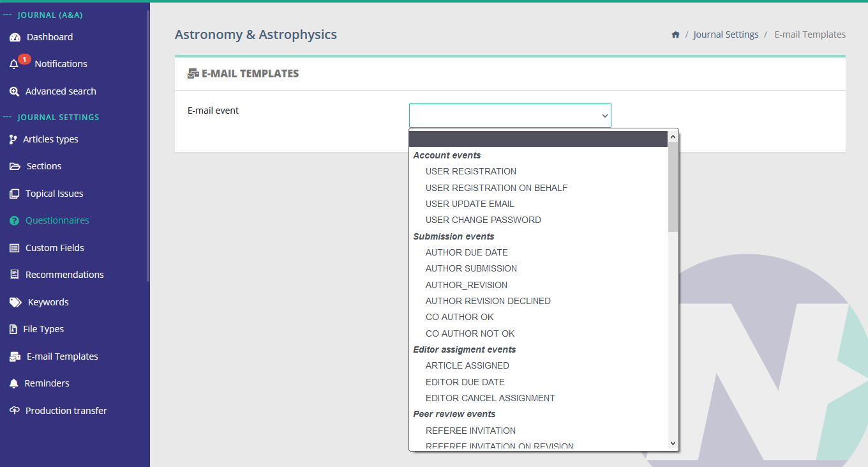Viewport: 868px width, 467px height.
Task: Click the Production transfer cloud icon
Action: click(x=15, y=411)
